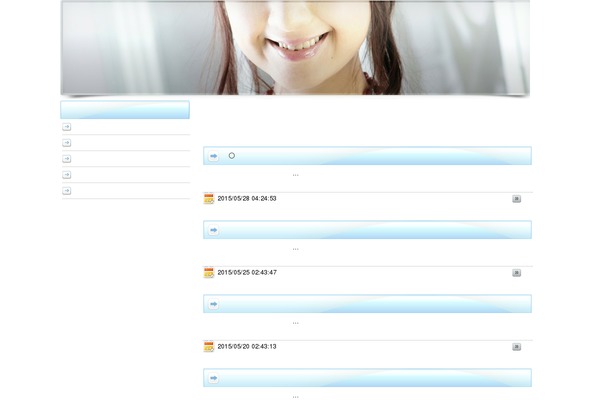The image size is (600, 400).
Task: Click the small gray button on the 2015/05/28 row
Action: click(517, 199)
